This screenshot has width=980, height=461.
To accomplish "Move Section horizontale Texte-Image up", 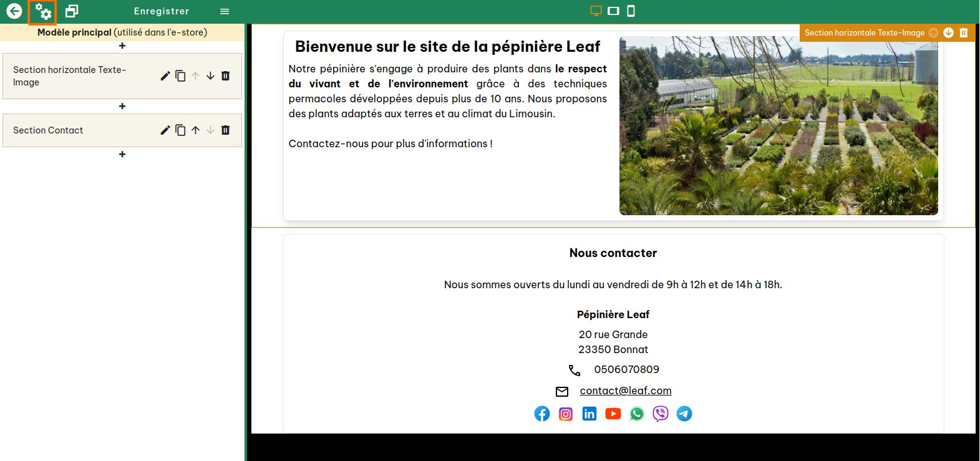I will pos(195,76).
